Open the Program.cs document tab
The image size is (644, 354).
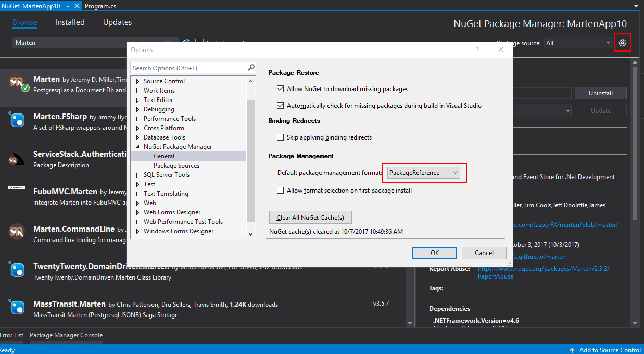coord(101,6)
